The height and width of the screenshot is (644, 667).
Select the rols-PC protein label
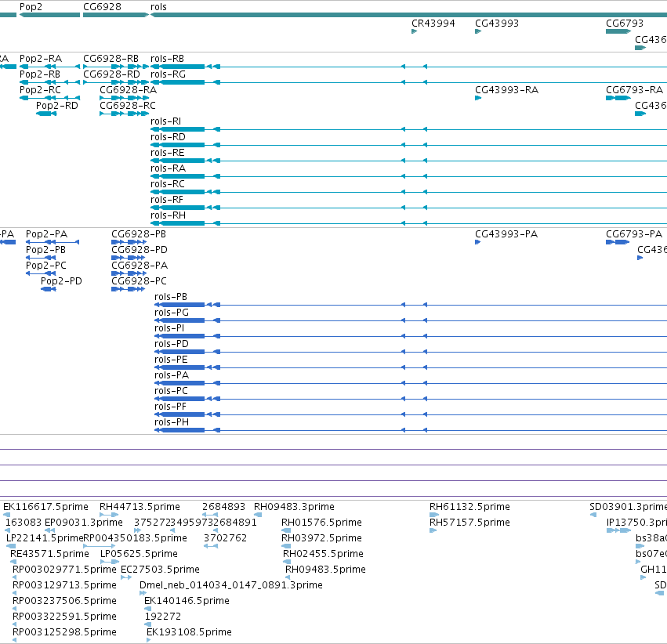coord(171,392)
